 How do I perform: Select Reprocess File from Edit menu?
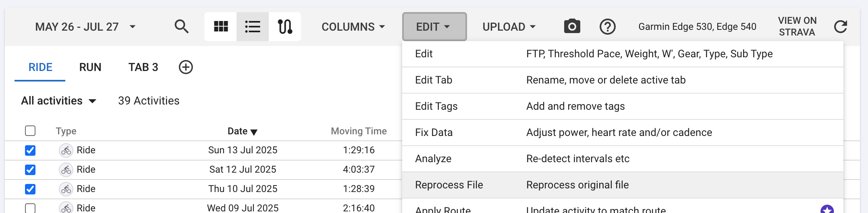(x=449, y=185)
